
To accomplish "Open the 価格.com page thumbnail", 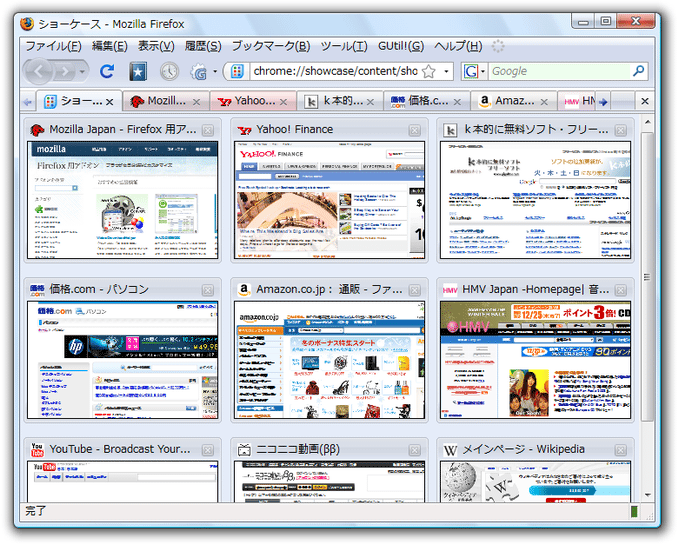I will (x=123, y=360).
